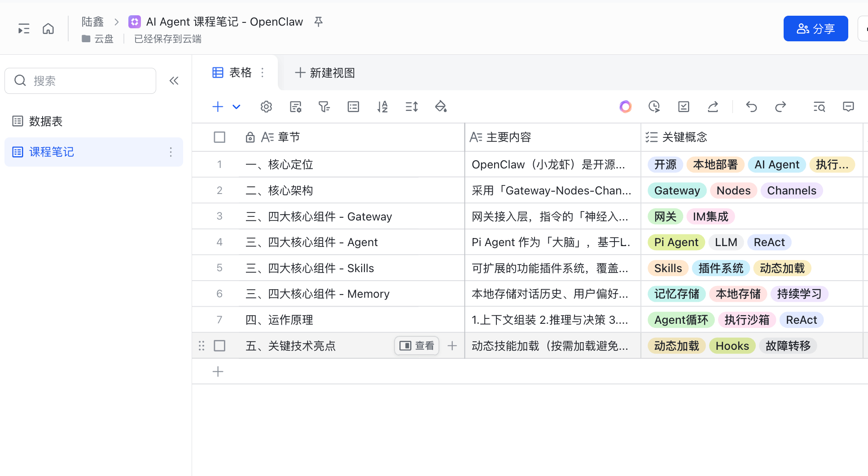
Task: Open search within table icon
Action: (819, 107)
